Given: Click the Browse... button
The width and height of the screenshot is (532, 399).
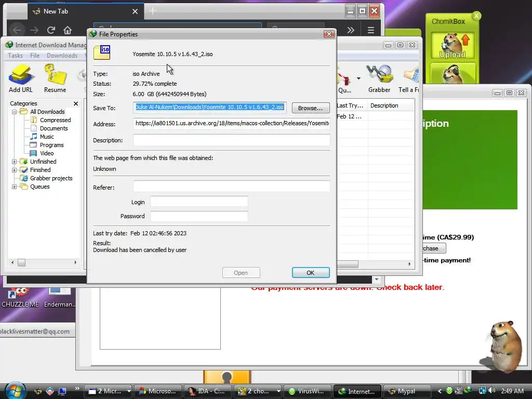Looking at the screenshot, I should pyautogui.click(x=311, y=108).
